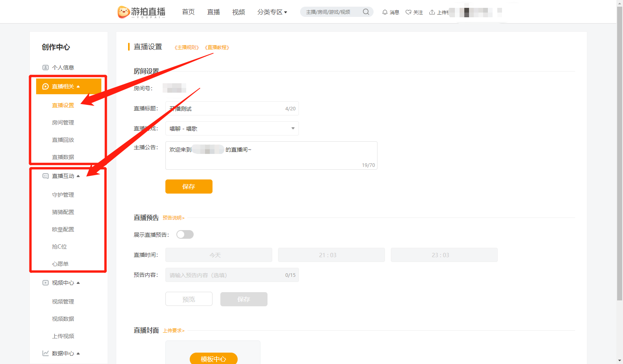
Task: Open the 《主播规则》 link
Action: 187,48
